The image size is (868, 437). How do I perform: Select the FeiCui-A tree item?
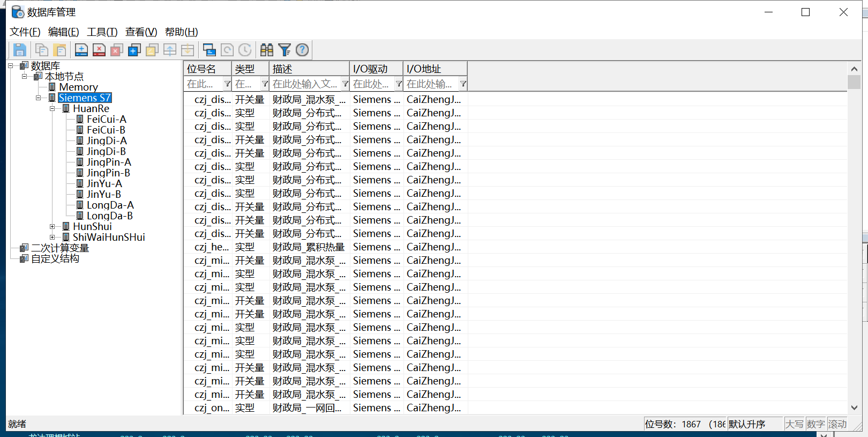[x=106, y=119]
